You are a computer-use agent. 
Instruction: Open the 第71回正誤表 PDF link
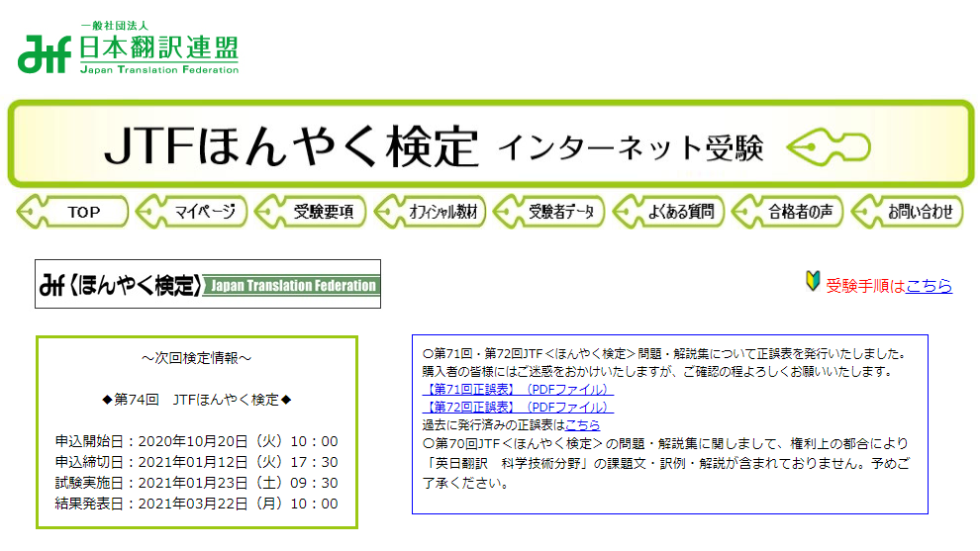[518, 389]
